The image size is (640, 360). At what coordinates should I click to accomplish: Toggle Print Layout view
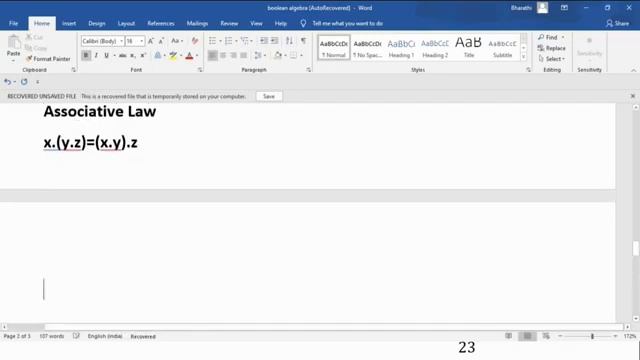(x=527, y=336)
